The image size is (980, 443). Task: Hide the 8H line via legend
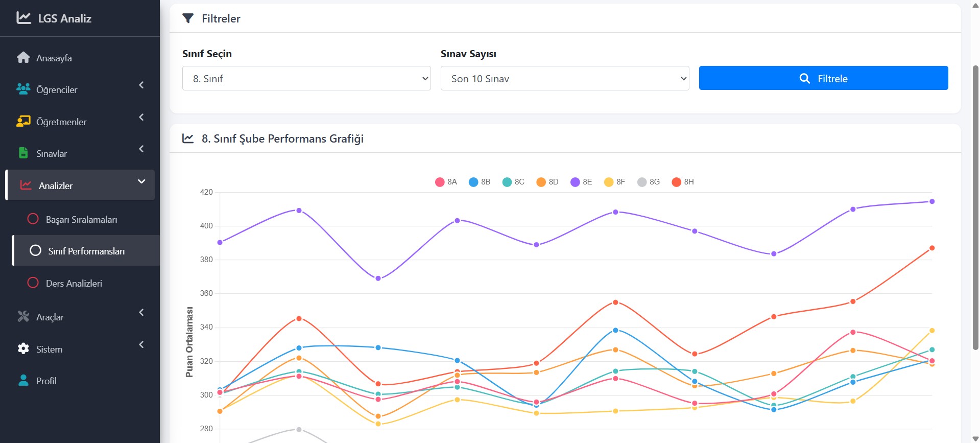(683, 182)
